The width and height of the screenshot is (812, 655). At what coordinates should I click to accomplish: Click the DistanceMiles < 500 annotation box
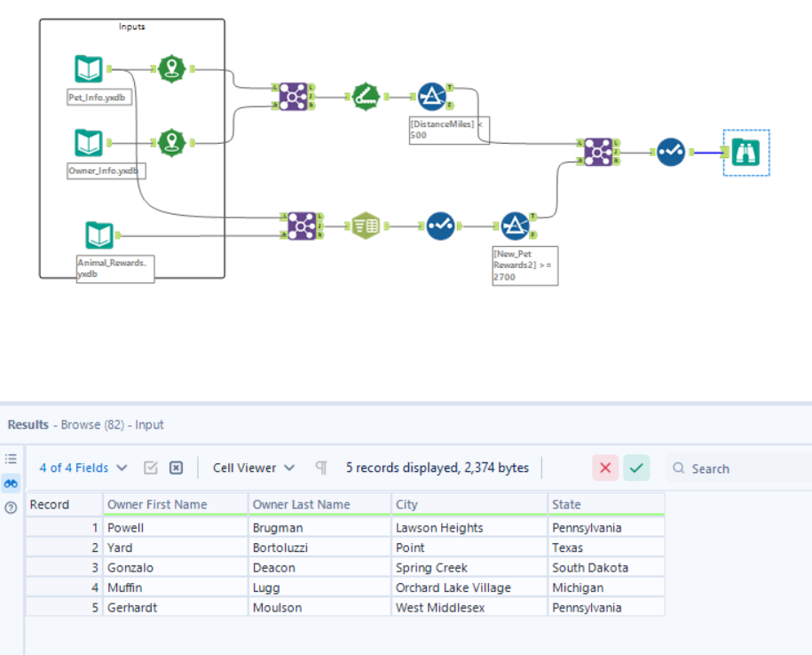tap(449, 130)
